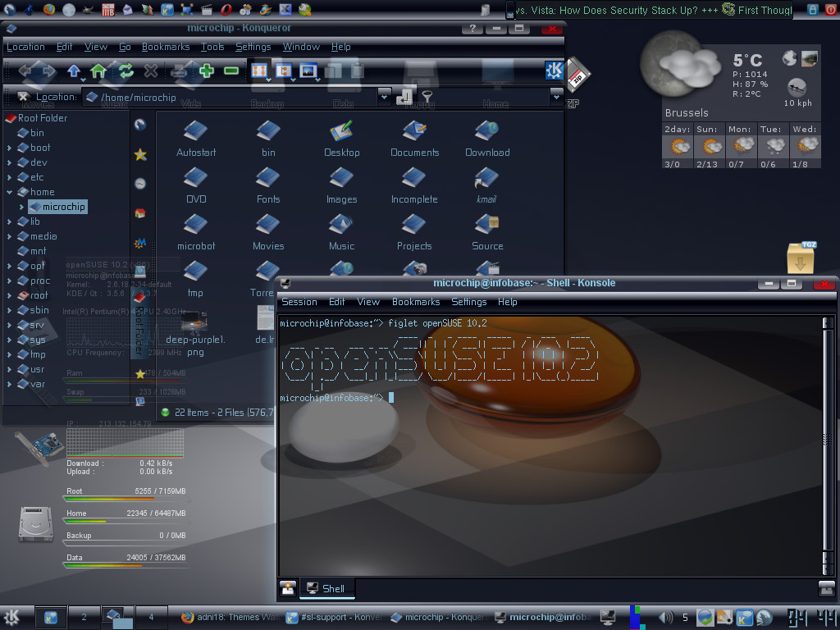The width and height of the screenshot is (840, 630).
Task: Switch to Image View mode
Action: click(308, 71)
